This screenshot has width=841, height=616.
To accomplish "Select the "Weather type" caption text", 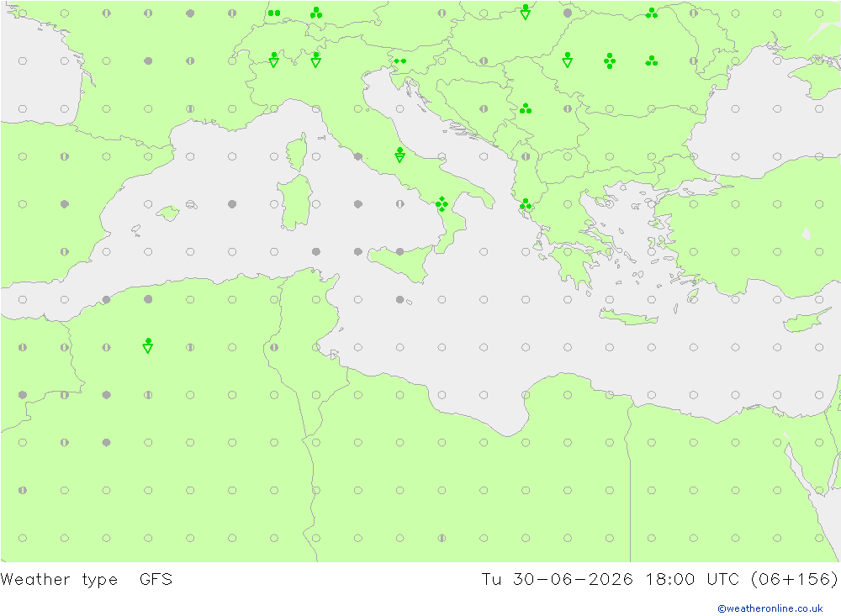I will (59, 580).
